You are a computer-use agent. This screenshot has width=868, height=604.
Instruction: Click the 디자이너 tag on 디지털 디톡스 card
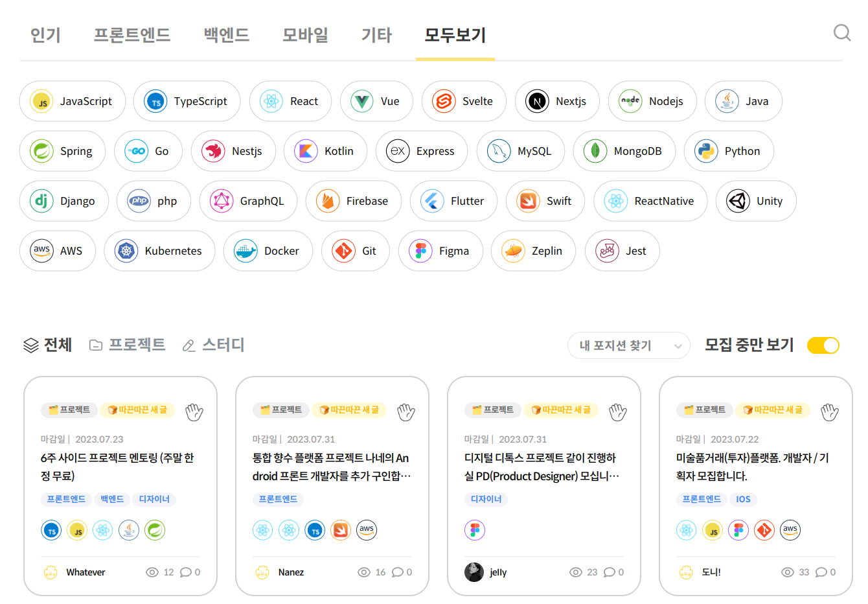click(x=486, y=499)
